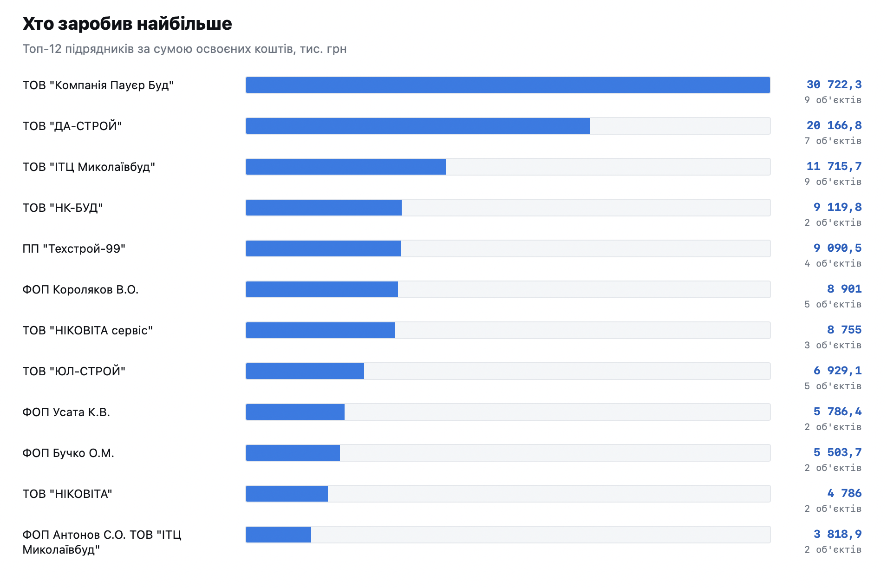Click the ПП "Техстрой-99" progress bar
Screen dimensions: 887x588
point(508,248)
